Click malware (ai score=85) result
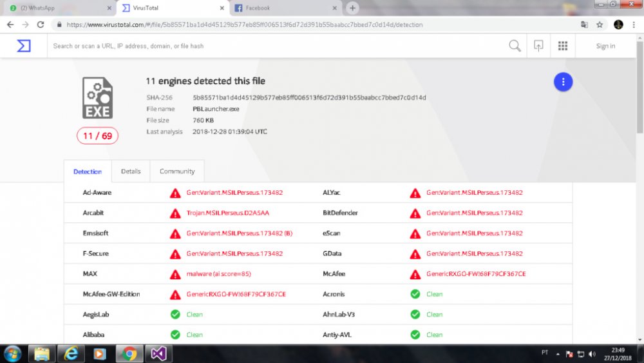The image size is (644, 363). pyautogui.click(x=218, y=274)
